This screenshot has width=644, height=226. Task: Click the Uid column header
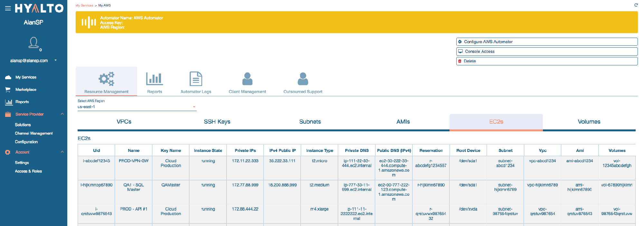point(97,150)
